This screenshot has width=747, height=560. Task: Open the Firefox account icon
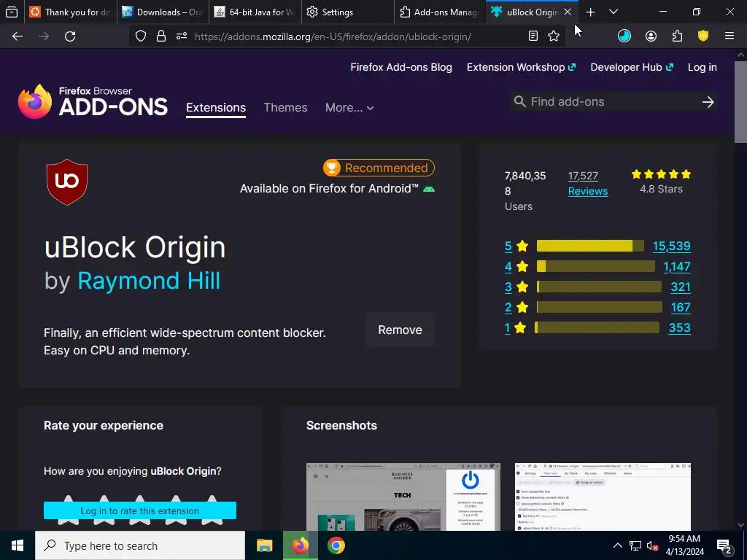(x=651, y=36)
